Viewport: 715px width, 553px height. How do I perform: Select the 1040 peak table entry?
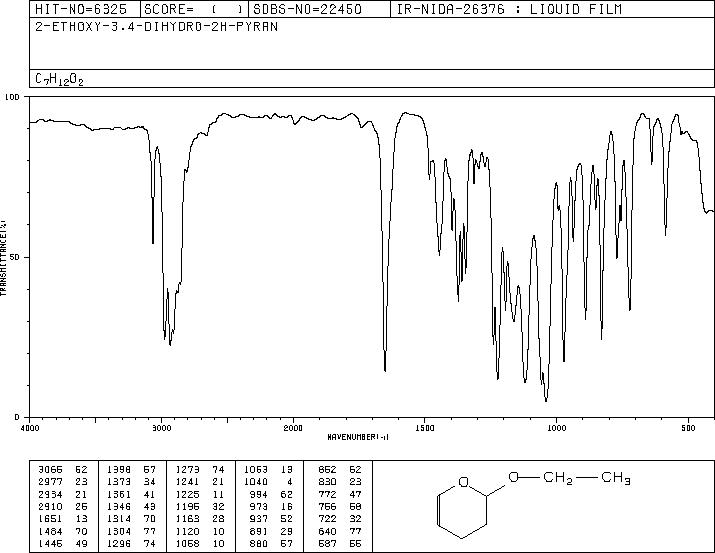[269, 481]
